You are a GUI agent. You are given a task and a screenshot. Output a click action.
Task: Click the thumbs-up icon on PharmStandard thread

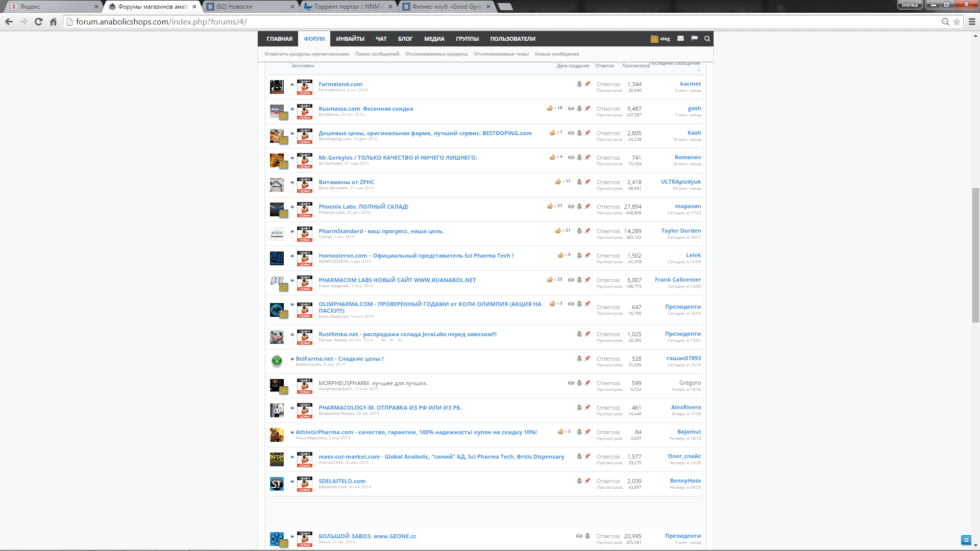click(x=558, y=231)
